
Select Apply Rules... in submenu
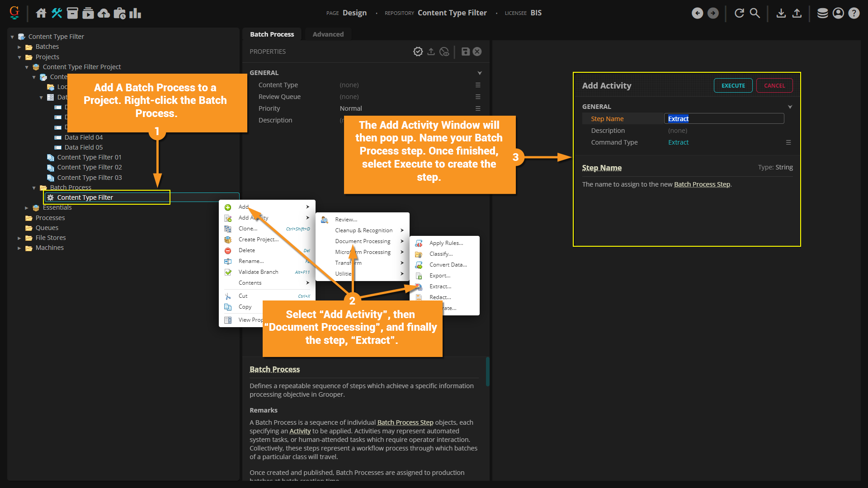445,243
